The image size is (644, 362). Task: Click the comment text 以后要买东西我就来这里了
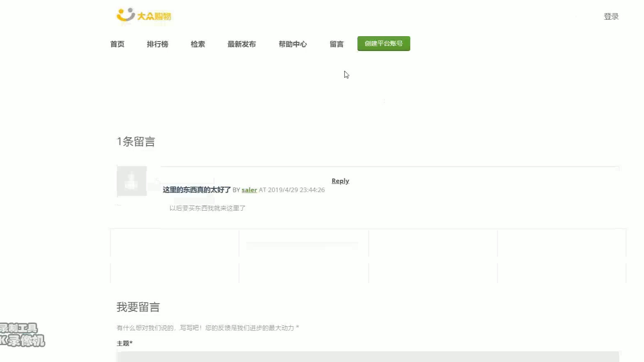(207, 208)
